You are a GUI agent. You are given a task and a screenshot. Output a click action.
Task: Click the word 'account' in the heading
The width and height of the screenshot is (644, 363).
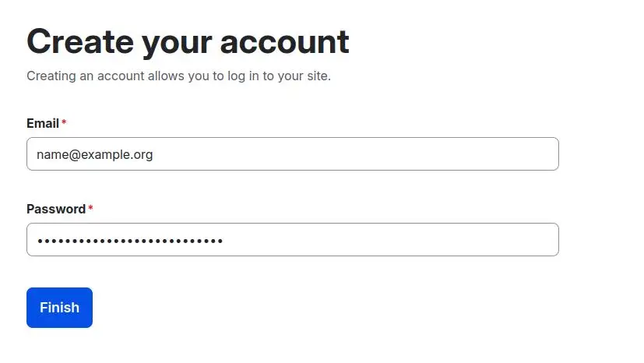(285, 41)
